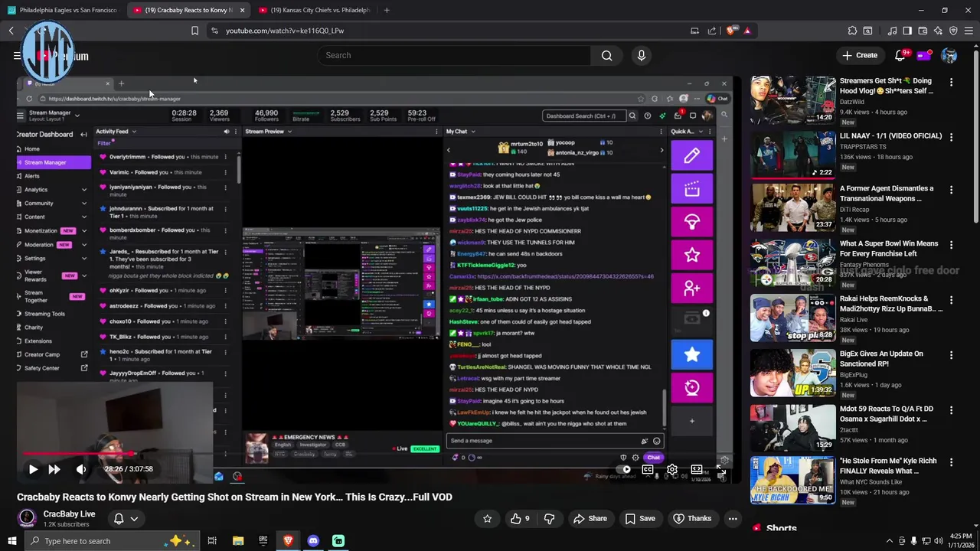
Task: Toggle autoplay switch in player
Action: [x=625, y=469]
